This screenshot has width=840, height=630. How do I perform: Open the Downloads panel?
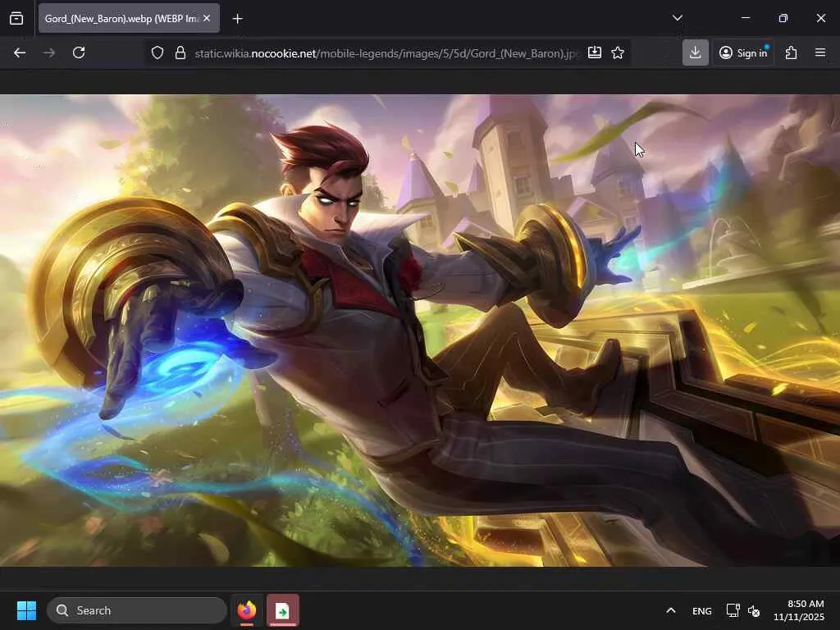click(696, 52)
